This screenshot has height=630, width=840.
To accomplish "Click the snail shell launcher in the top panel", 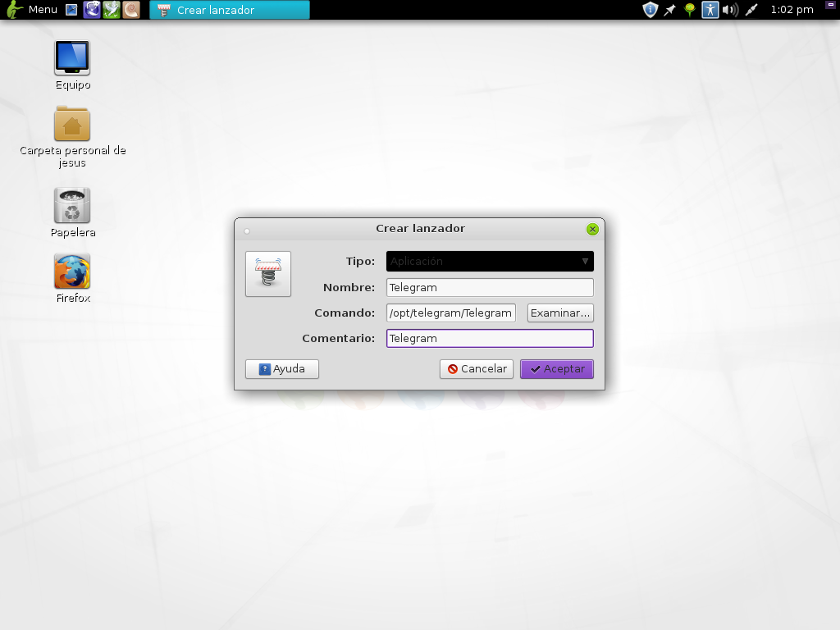I will tap(132, 10).
